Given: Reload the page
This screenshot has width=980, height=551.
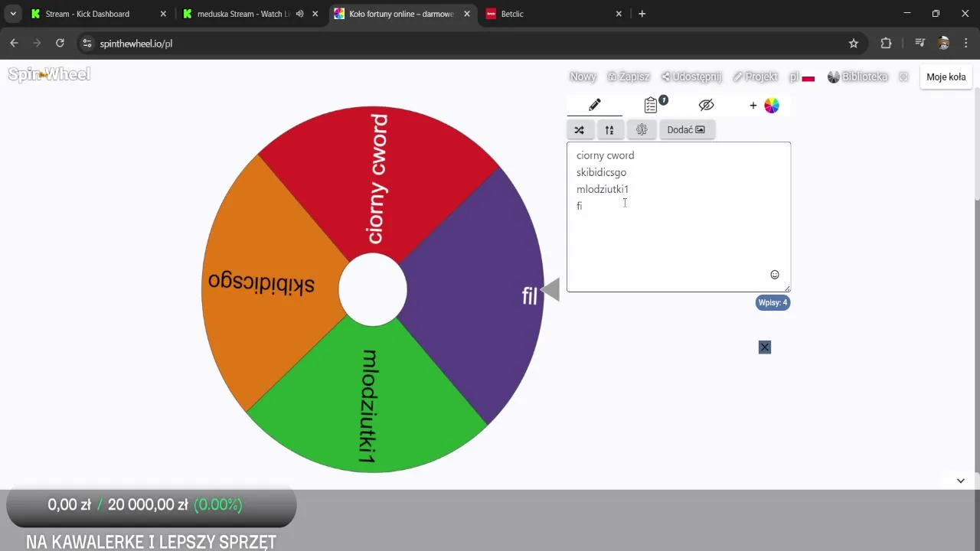Looking at the screenshot, I should [x=60, y=44].
